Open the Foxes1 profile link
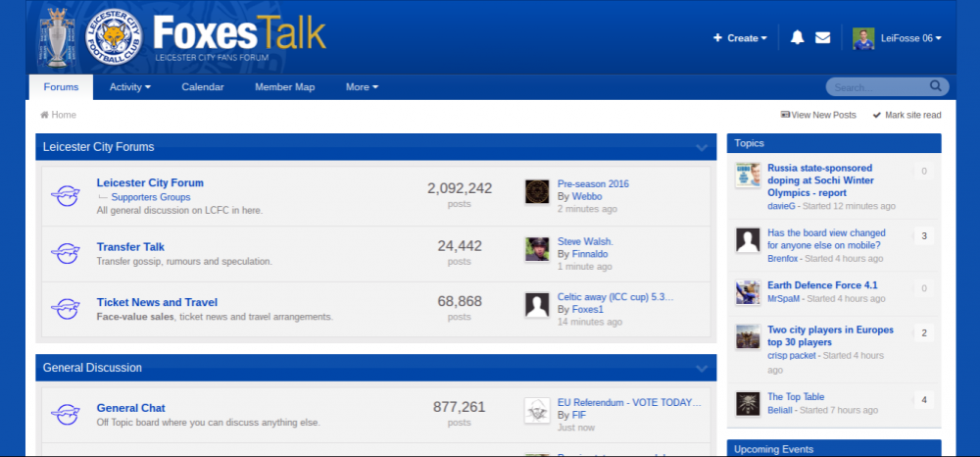The height and width of the screenshot is (457, 980). 587,310
